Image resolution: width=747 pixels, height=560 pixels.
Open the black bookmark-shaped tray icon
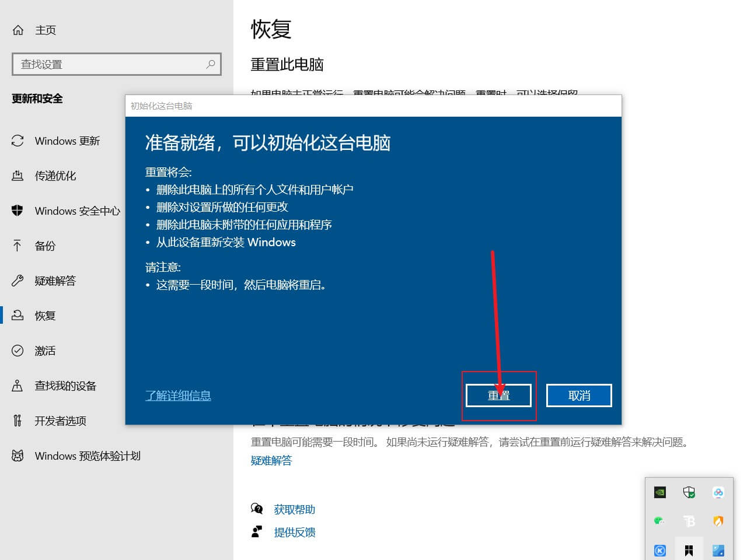pos(689,550)
